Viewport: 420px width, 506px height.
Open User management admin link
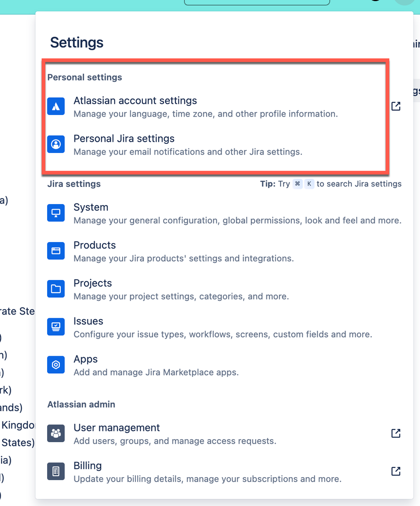pyautogui.click(x=224, y=434)
